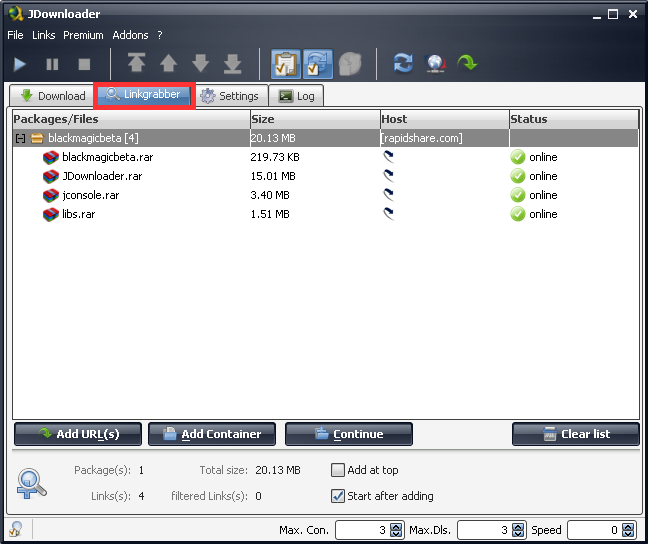The width and height of the screenshot is (648, 544).
Task: Adjust Max.Dls. stepper arrows
Action: [518, 530]
